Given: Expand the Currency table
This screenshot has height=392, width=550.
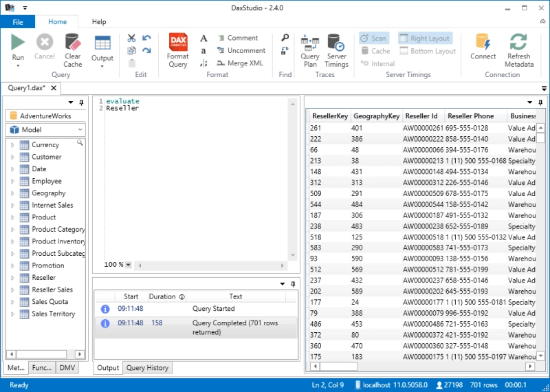Looking at the screenshot, I should [12, 145].
